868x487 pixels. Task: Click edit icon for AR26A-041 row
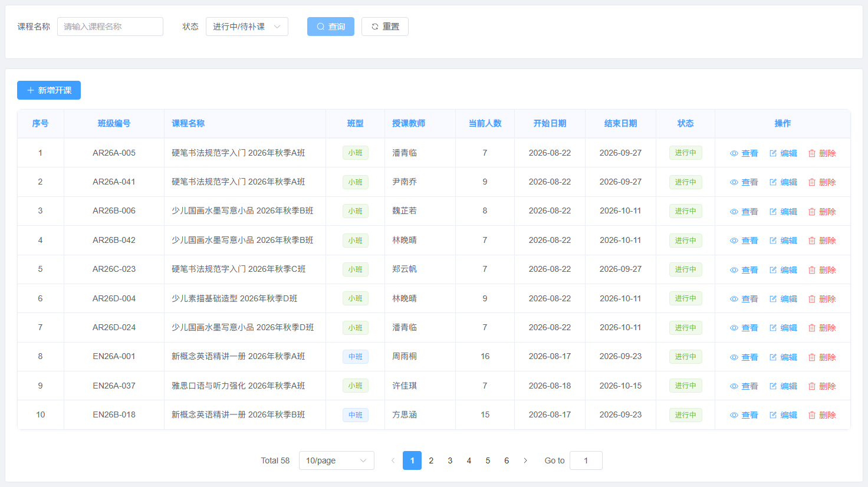[x=773, y=182]
